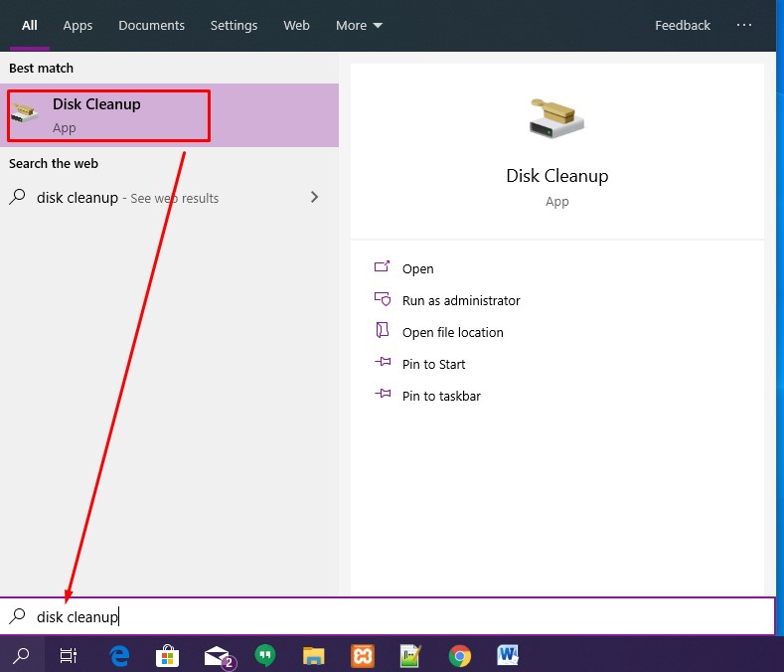Click inside the search box containing disk cleanup

click(388, 616)
